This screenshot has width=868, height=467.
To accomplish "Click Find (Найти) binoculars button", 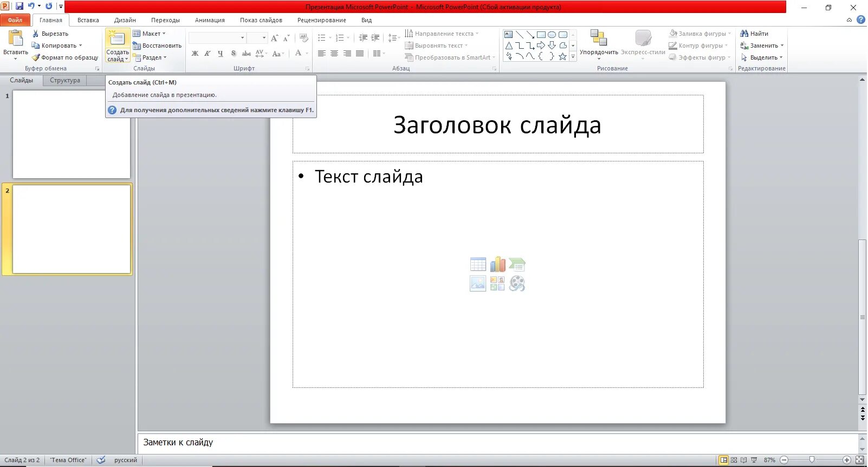I will coord(754,34).
